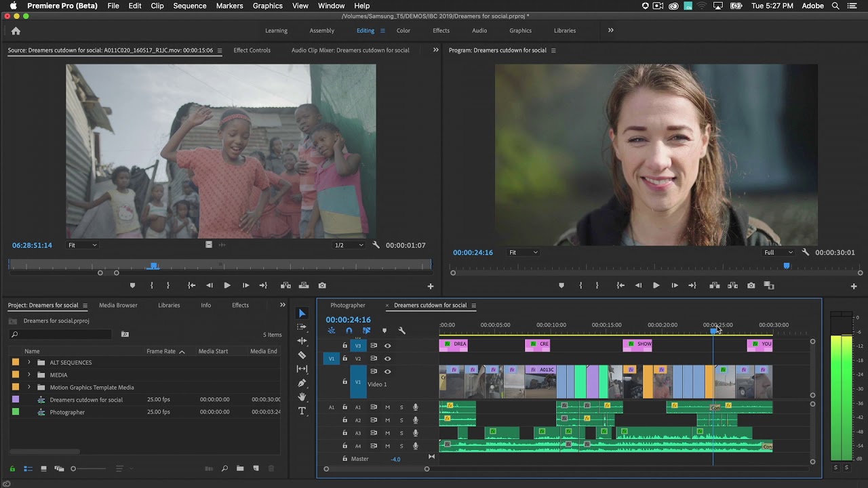Solo audio track A3
Screen dimensions: 868x488
(x=401, y=433)
